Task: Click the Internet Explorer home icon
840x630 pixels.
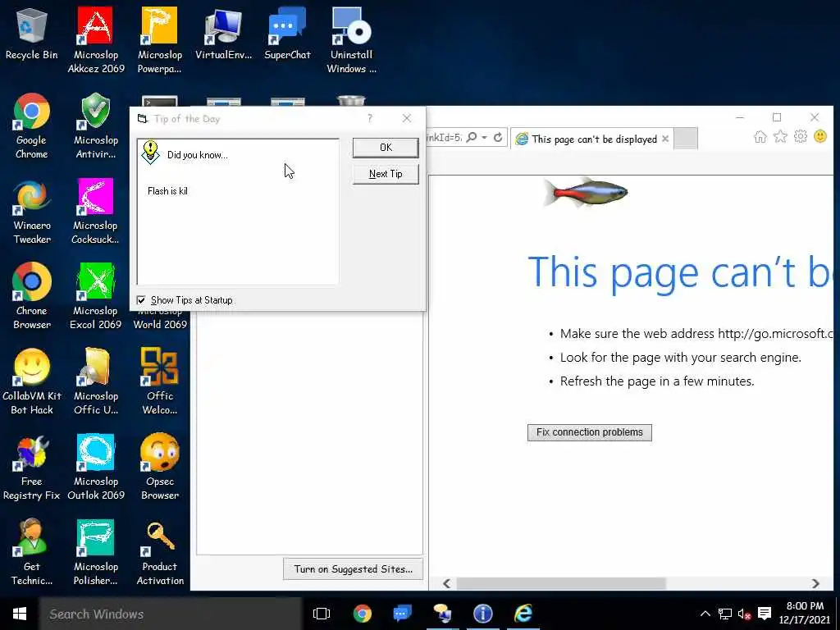Action: pyautogui.click(x=760, y=137)
